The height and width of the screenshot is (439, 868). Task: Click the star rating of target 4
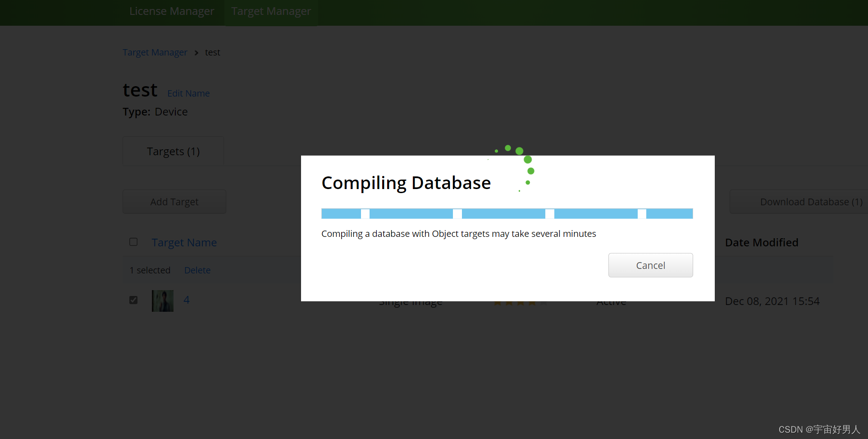point(521,302)
